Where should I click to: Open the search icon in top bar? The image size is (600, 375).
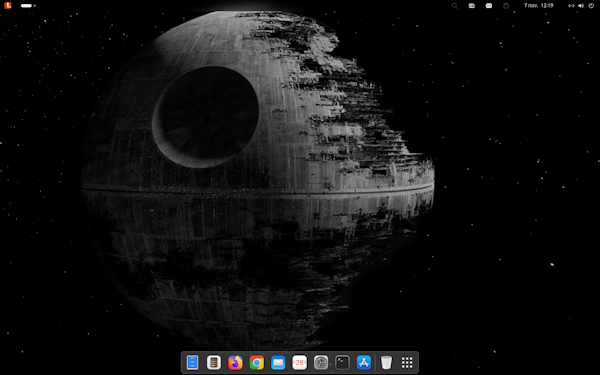455,6
